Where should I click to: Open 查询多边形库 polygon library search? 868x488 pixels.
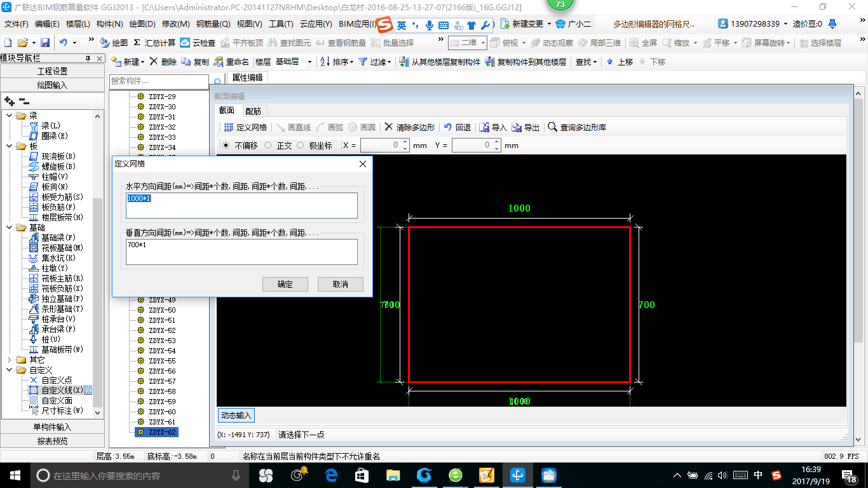(x=577, y=127)
